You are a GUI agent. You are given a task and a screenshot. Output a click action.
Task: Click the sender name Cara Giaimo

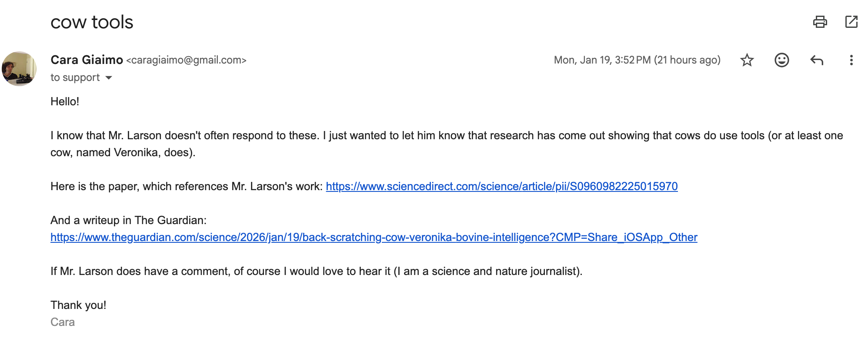point(87,60)
